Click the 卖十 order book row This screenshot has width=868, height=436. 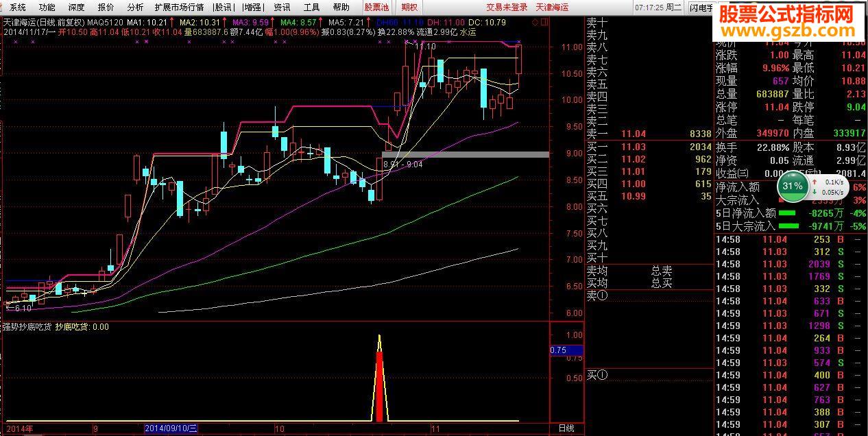[x=649, y=23]
